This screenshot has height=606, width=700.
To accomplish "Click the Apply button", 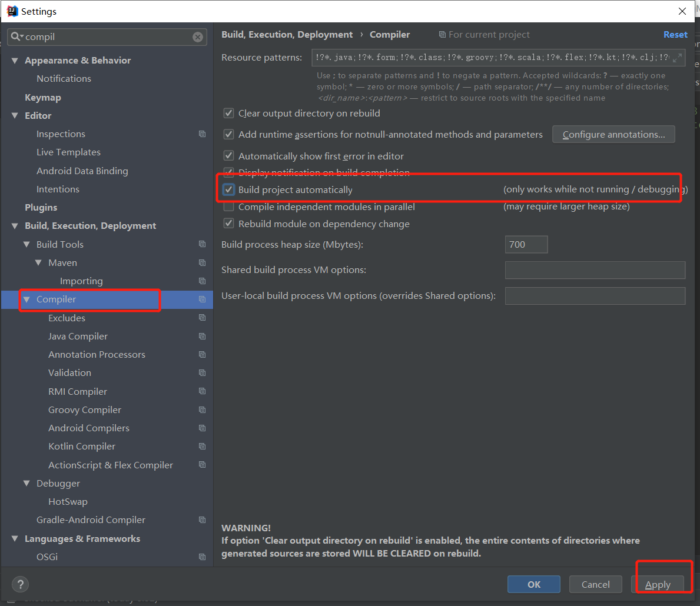I will pyautogui.click(x=658, y=584).
